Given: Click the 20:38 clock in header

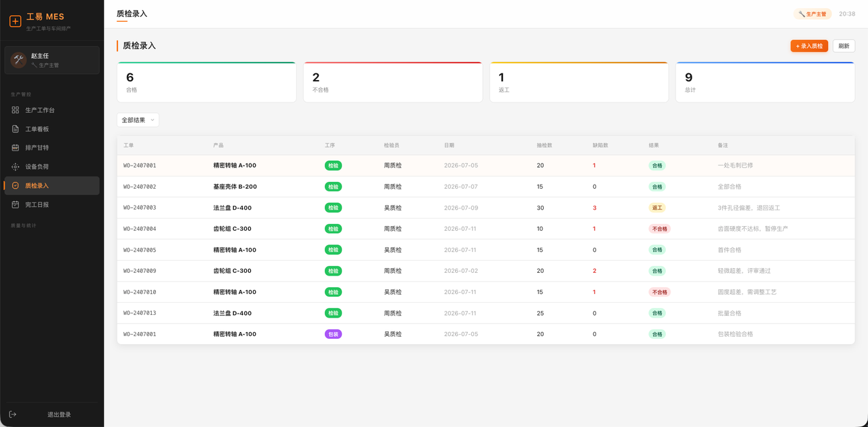Looking at the screenshot, I should pyautogui.click(x=847, y=14).
